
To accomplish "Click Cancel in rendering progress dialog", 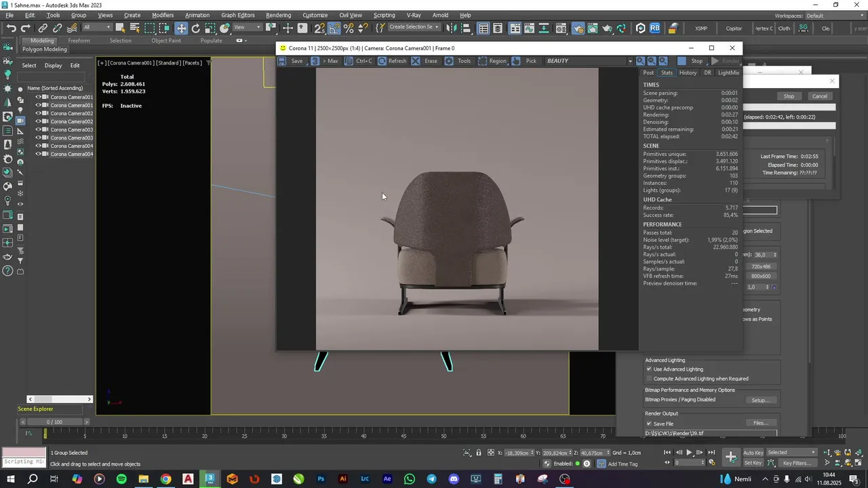I will [x=820, y=96].
